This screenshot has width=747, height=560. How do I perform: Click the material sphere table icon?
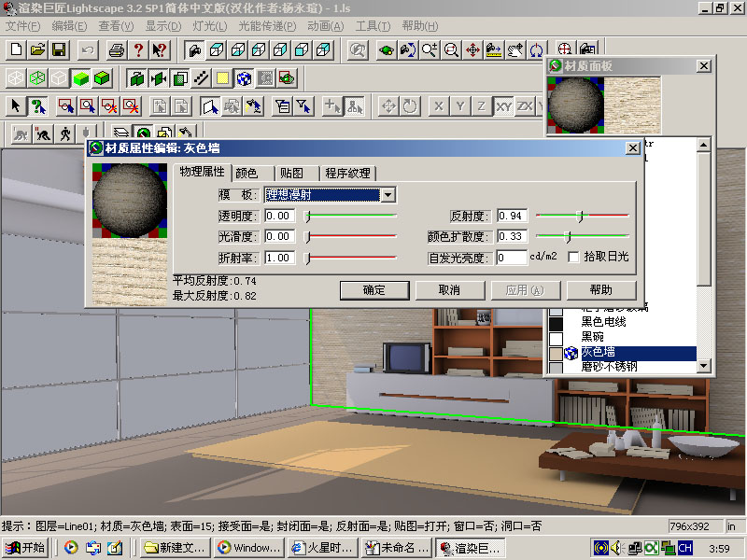click(x=143, y=133)
